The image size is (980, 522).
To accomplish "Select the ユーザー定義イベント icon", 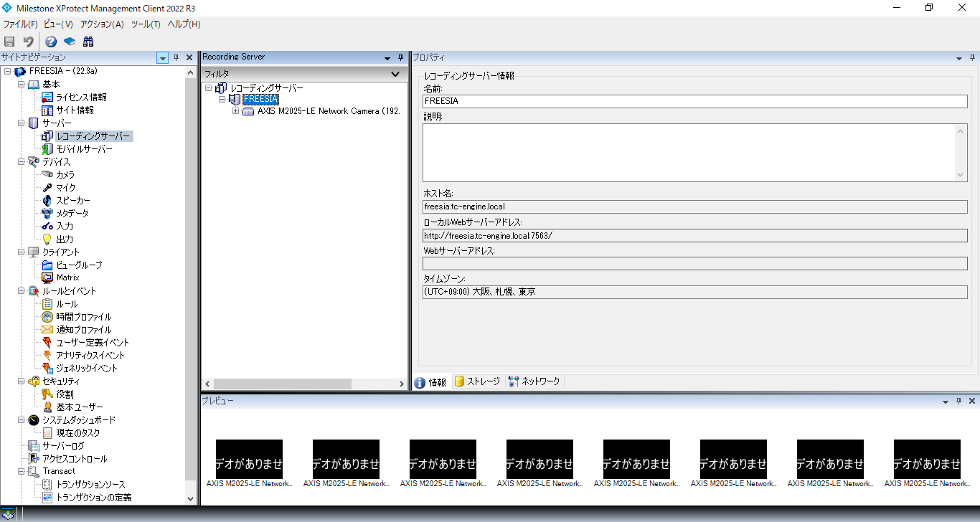I will (47, 343).
